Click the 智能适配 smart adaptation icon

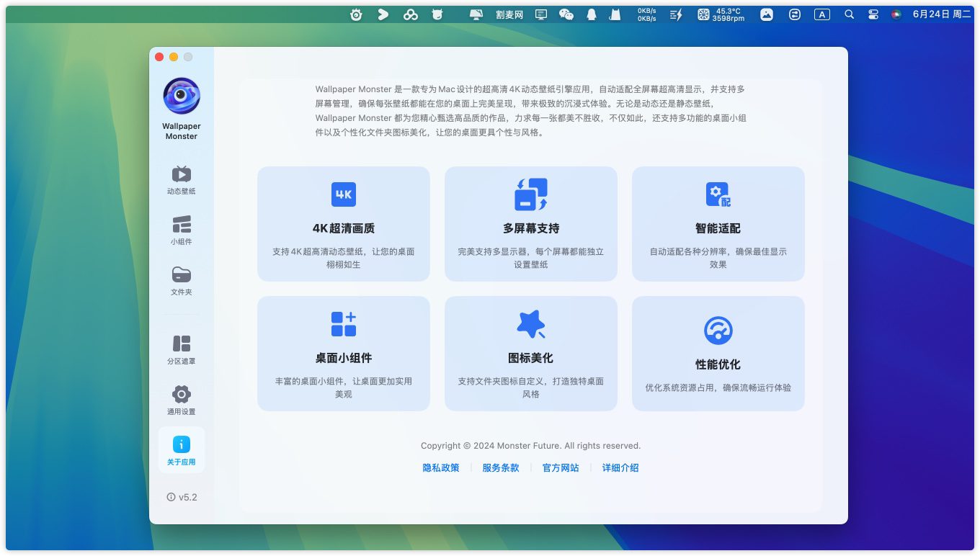(x=718, y=194)
